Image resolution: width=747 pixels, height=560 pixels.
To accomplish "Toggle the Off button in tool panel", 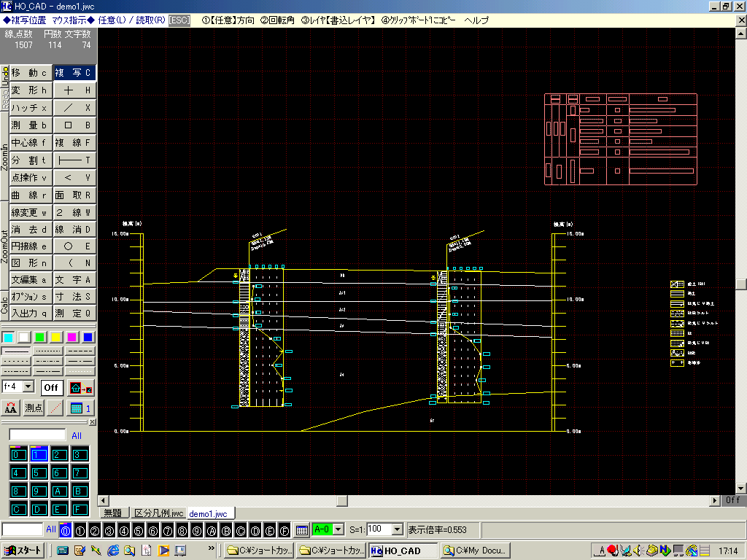I will tap(51, 388).
